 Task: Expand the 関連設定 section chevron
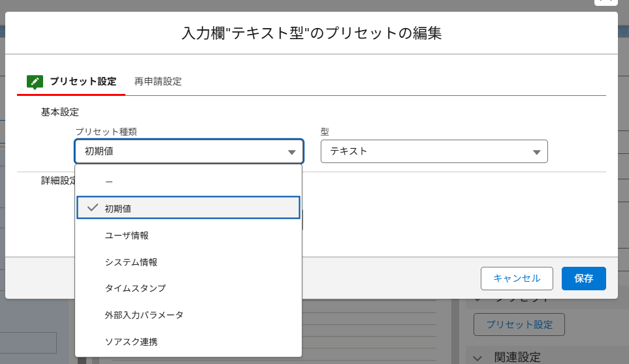point(477,357)
